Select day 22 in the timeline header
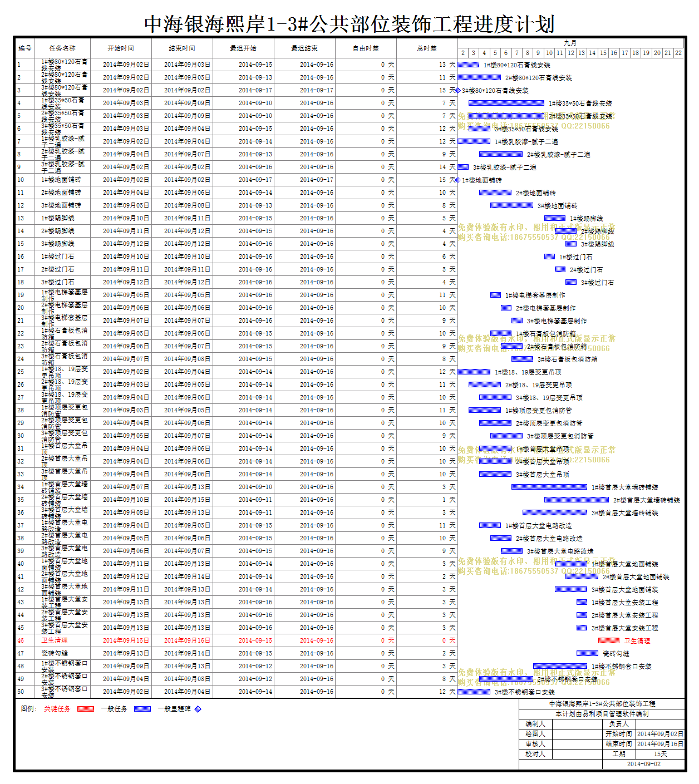This screenshot has width=699, height=784. point(678,53)
